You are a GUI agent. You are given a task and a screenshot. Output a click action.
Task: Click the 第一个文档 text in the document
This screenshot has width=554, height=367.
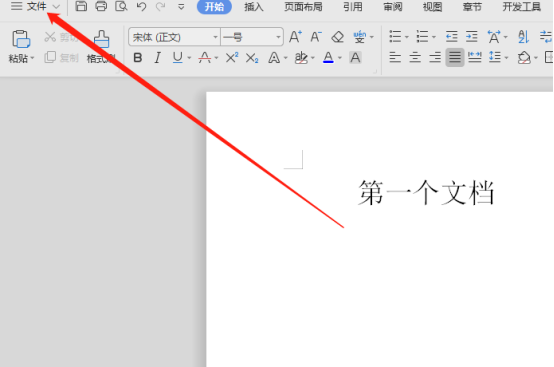[426, 193]
